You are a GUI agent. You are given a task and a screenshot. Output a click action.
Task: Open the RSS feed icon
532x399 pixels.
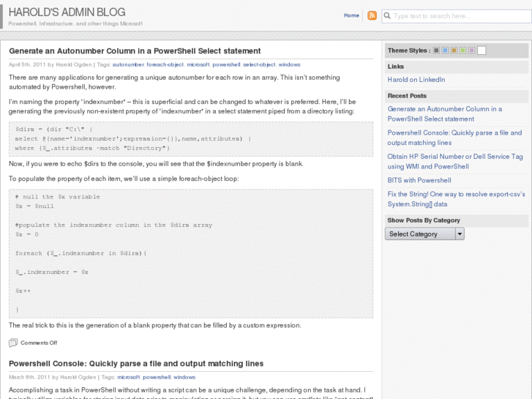(372, 15)
